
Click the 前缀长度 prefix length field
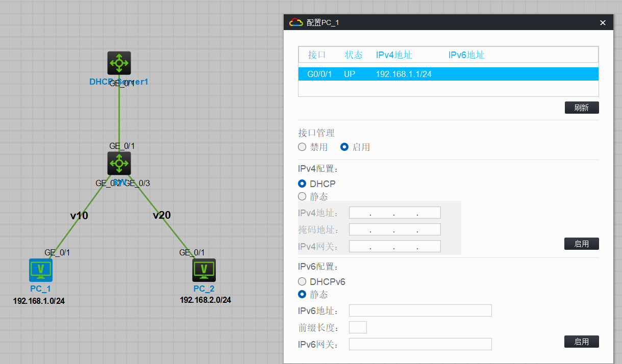point(358,327)
